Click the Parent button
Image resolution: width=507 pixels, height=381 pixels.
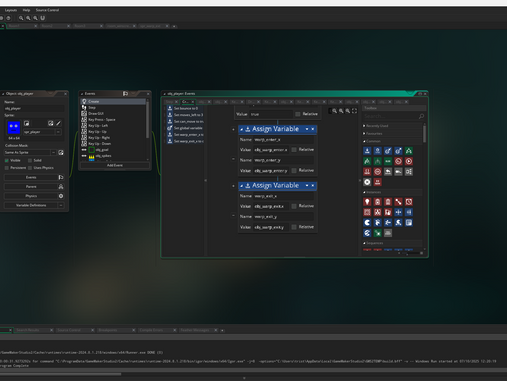31,187
